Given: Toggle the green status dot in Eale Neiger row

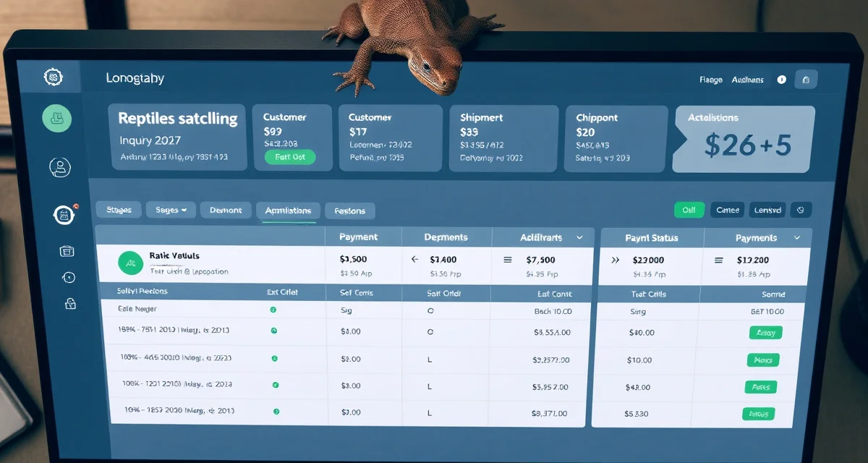Looking at the screenshot, I should [273, 310].
